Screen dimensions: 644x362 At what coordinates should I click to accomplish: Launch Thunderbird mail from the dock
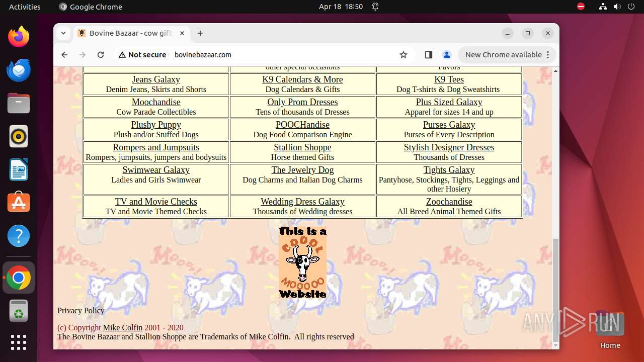pyautogui.click(x=19, y=70)
